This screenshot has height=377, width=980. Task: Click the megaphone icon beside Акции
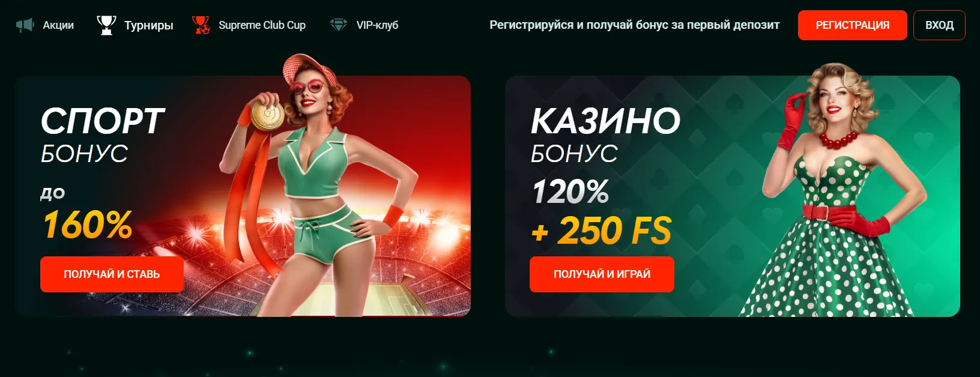tap(25, 25)
